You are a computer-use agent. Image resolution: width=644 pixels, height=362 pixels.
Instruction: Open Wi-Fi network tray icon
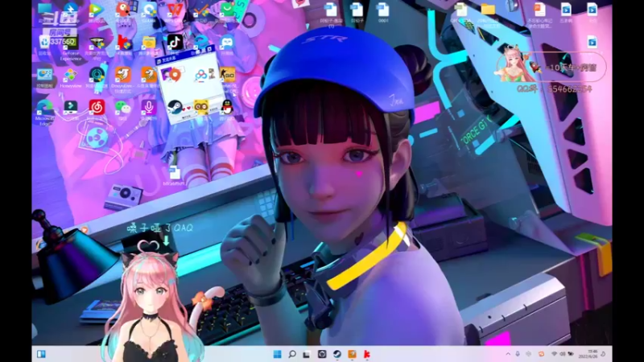pos(555,354)
